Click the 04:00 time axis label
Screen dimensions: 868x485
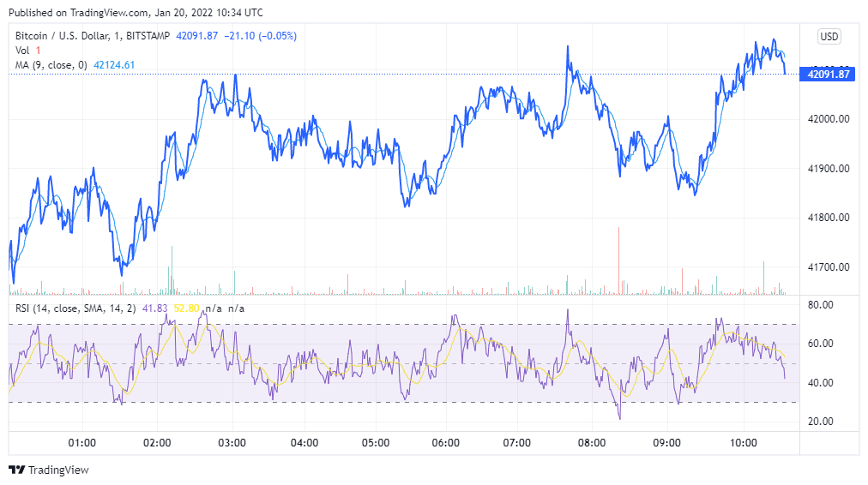304,443
